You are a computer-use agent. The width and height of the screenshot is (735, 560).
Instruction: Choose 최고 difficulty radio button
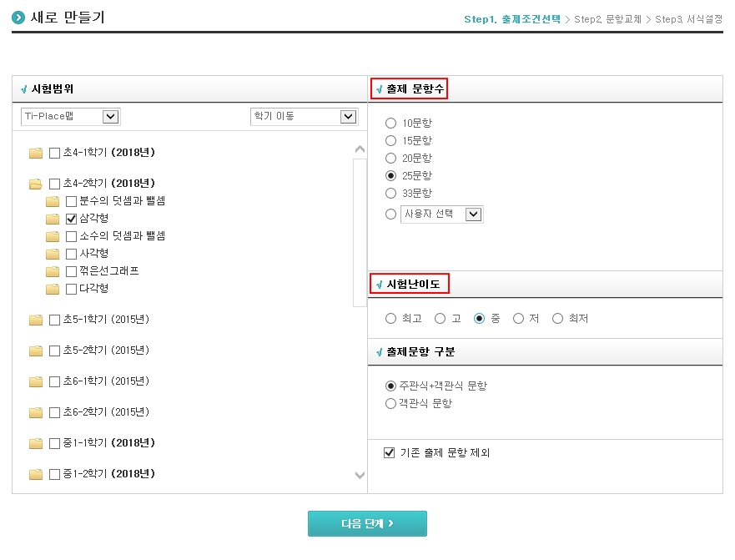point(390,319)
